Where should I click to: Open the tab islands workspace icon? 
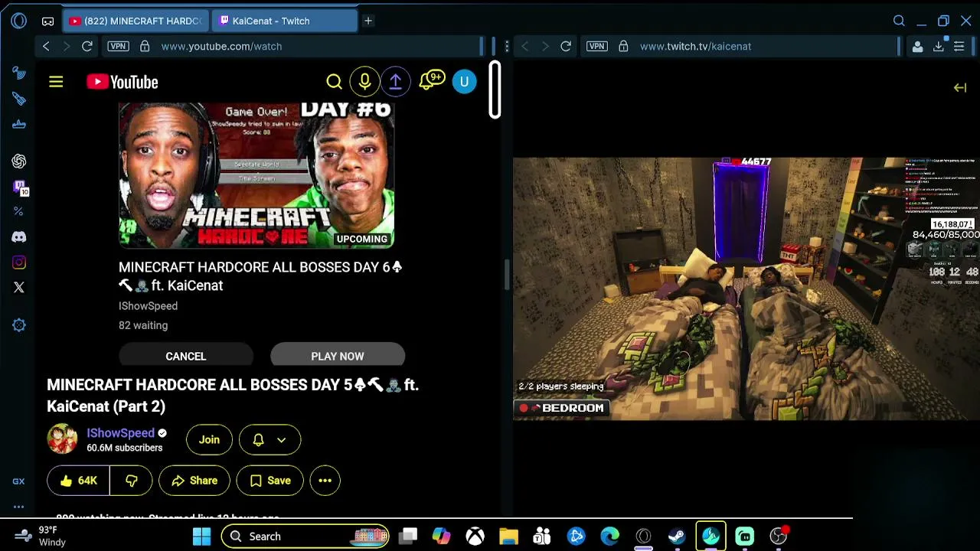coord(47,21)
